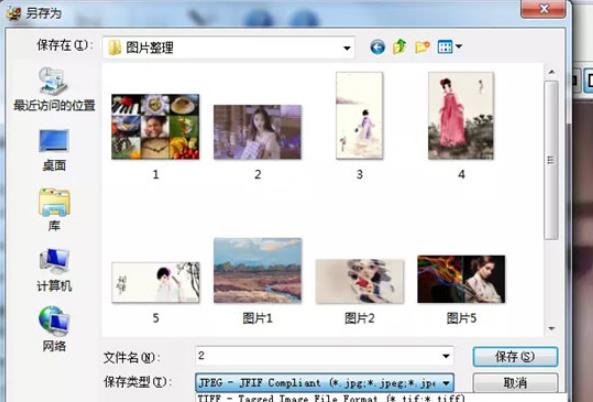
Task: Expand the 文件名 filename dropdown arrow
Action: (446, 356)
